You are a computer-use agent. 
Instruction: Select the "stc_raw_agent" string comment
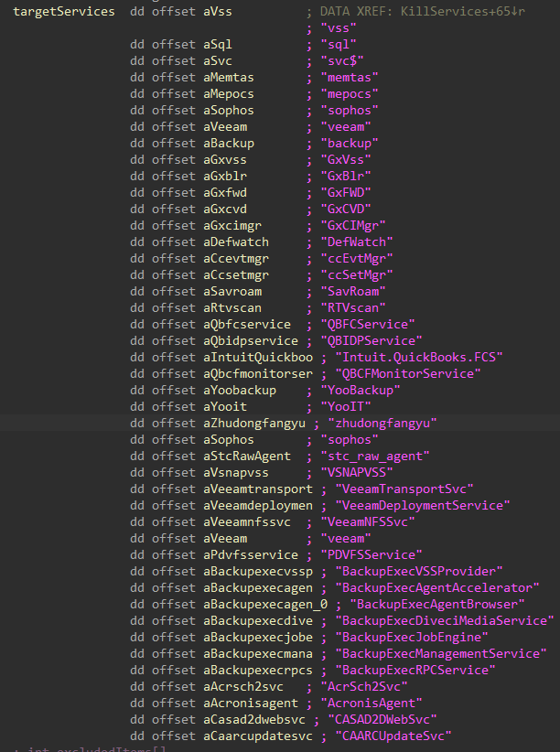pos(375,457)
